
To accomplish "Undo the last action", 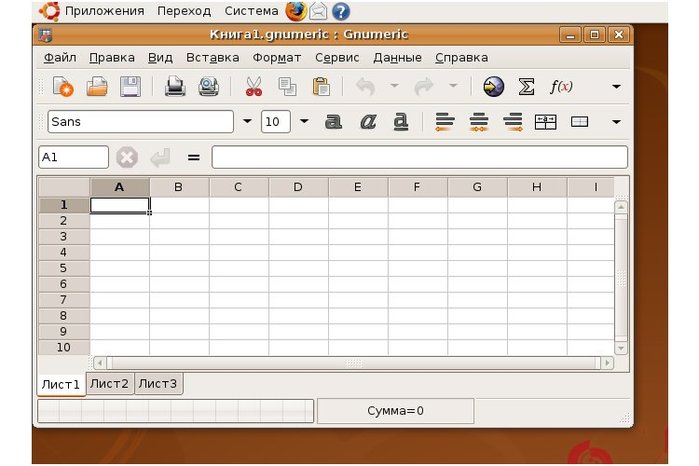I will coord(366,87).
